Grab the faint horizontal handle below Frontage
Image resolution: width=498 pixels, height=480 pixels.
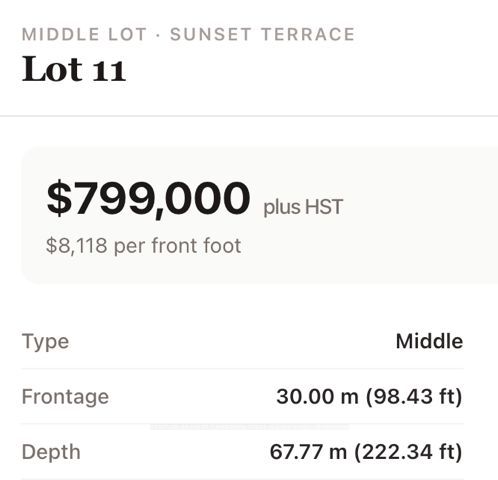[x=250, y=427]
